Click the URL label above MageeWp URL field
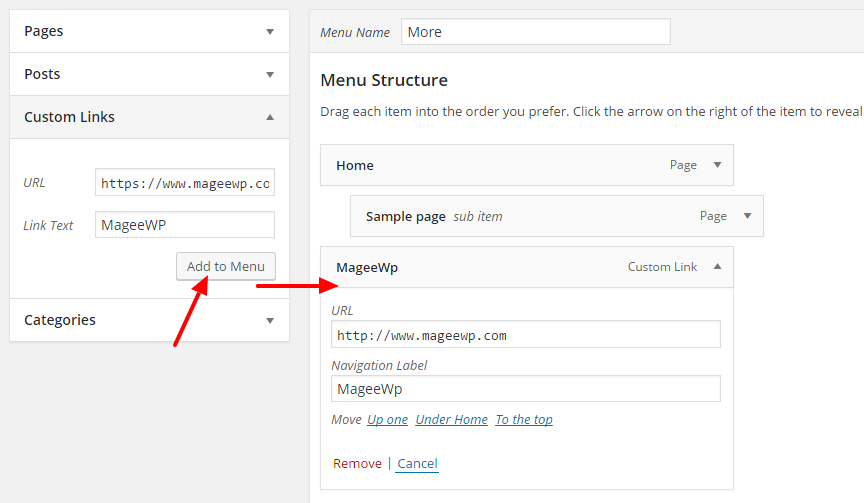864x503 pixels. pyautogui.click(x=342, y=311)
